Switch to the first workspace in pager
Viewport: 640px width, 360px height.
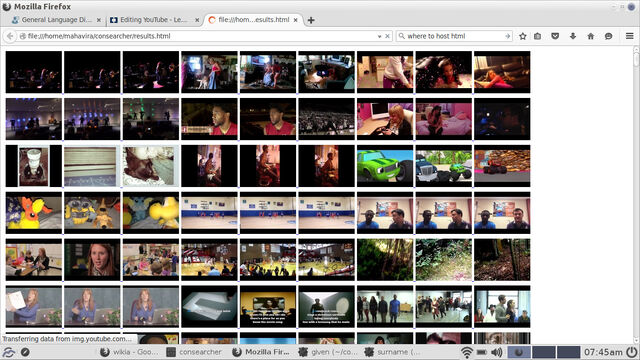pos(519,352)
